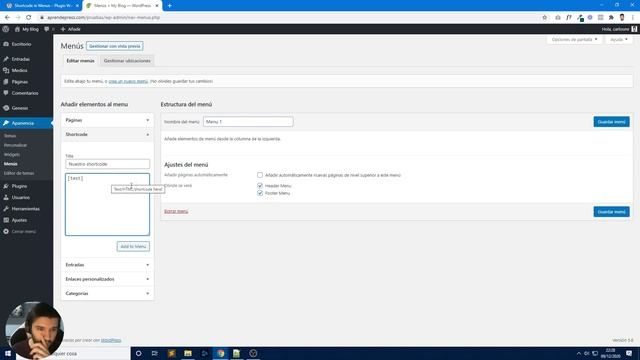Click the Add to Menu button
Screen dimensions: 640x360
(133, 247)
